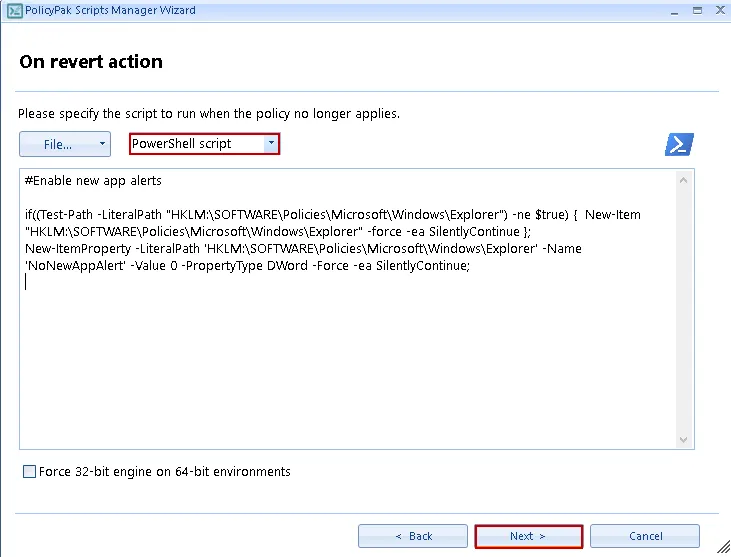Enable Force 32-bit engine on 64-bit environments
The width and height of the screenshot is (731, 557).
[29, 472]
